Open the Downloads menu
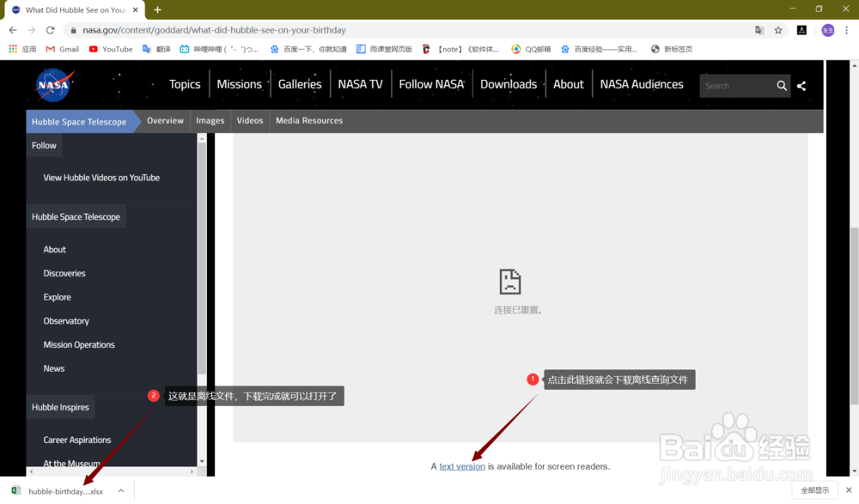859x504 pixels. 509,84
